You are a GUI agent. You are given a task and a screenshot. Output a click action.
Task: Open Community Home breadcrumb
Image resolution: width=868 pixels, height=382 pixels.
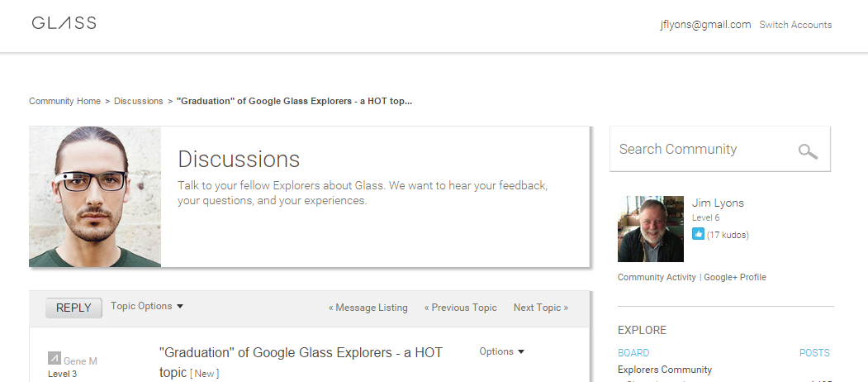64,101
